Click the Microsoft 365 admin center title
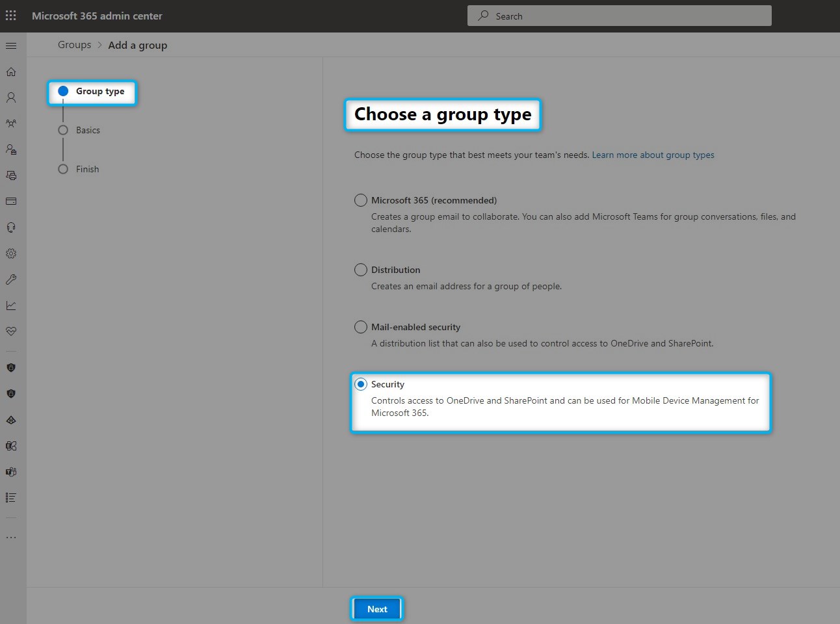This screenshot has height=624, width=840. click(97, 16)
